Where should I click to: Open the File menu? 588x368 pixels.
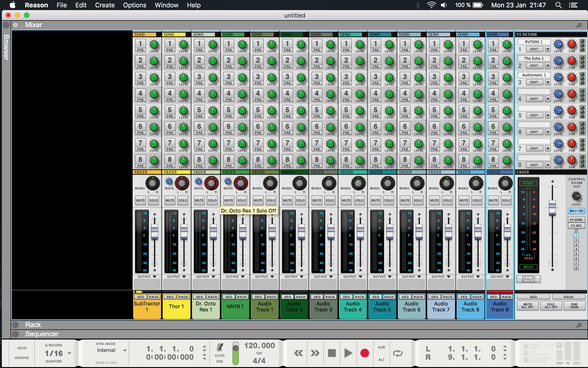[x=62, y=5]
